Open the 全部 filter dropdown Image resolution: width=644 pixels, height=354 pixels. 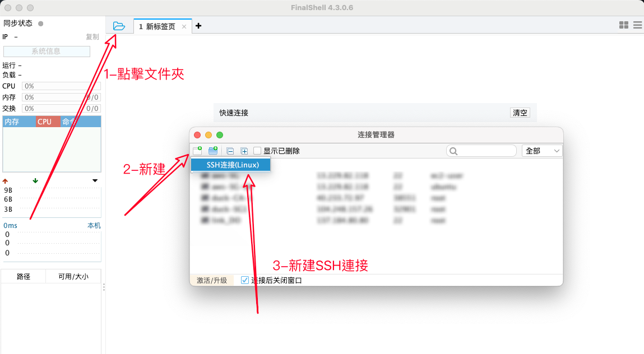(x=542, y=151)
